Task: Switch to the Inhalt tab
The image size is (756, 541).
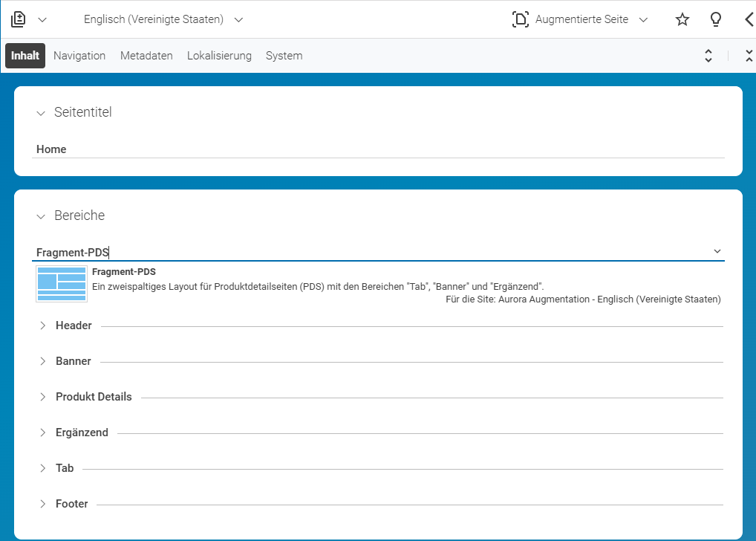Action: 25,56
